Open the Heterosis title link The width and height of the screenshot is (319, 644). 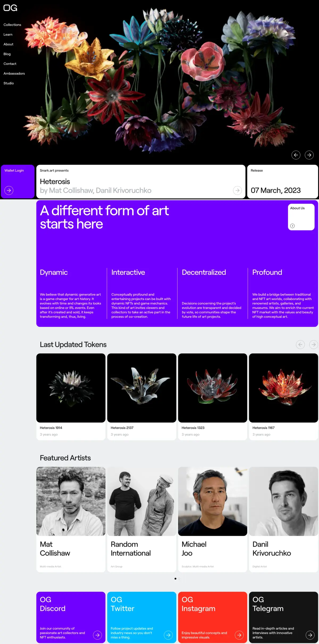[55, 182]
